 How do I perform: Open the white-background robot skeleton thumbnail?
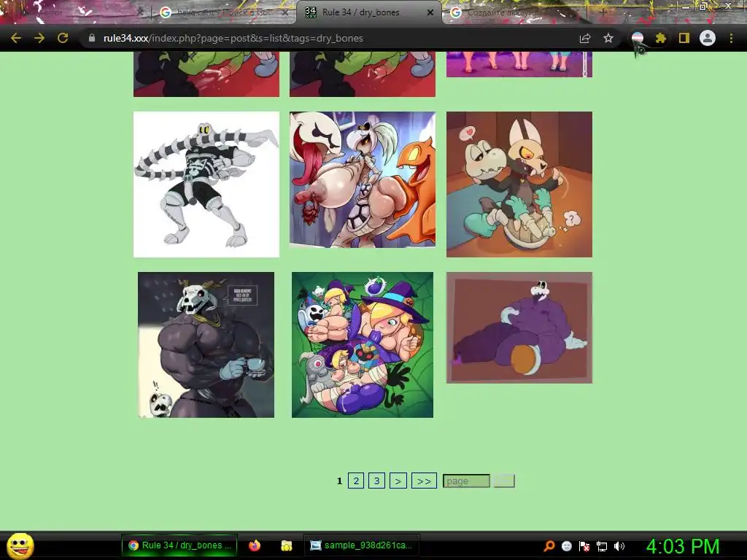point(206,184)
